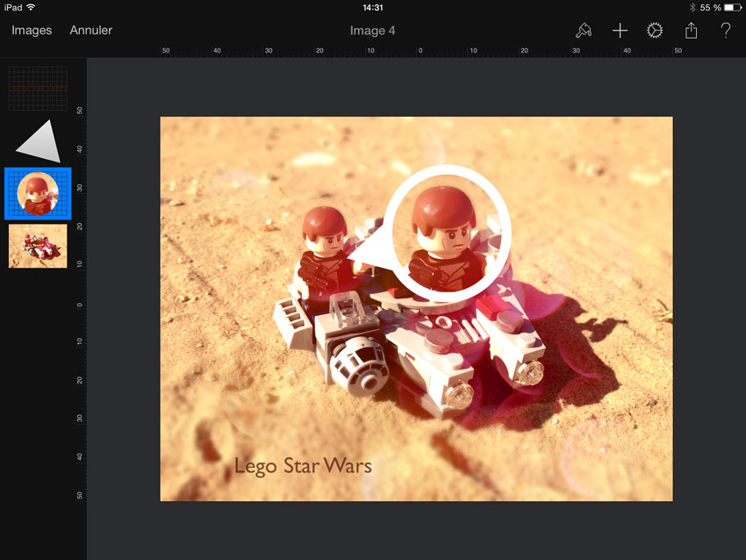Open help with the question mark icon

click(x=726, y=31)
